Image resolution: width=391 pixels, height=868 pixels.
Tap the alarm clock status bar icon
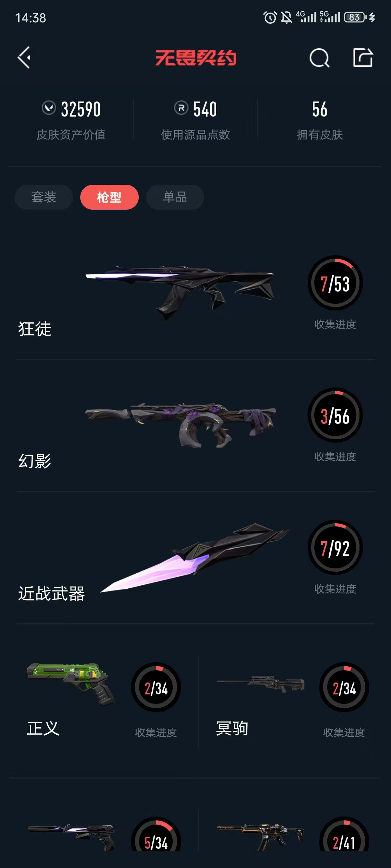click(x=270, y=17)
